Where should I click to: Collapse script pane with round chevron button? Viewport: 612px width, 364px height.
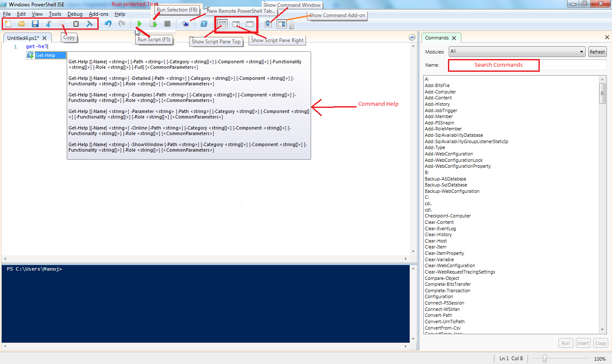412,37
